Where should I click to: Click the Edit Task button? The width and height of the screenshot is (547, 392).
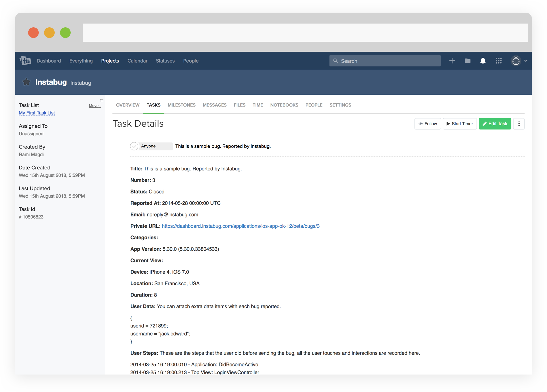pyautogui.click(x=495, y=124)
